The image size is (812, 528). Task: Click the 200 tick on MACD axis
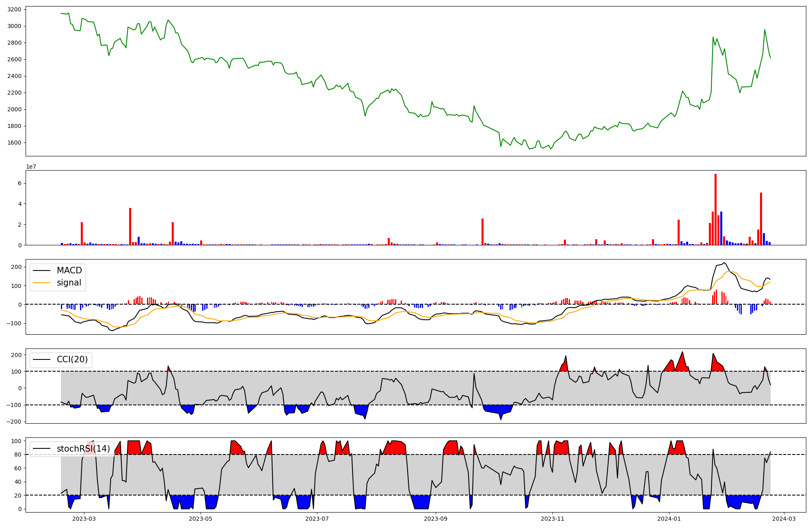tap(17, 267)
